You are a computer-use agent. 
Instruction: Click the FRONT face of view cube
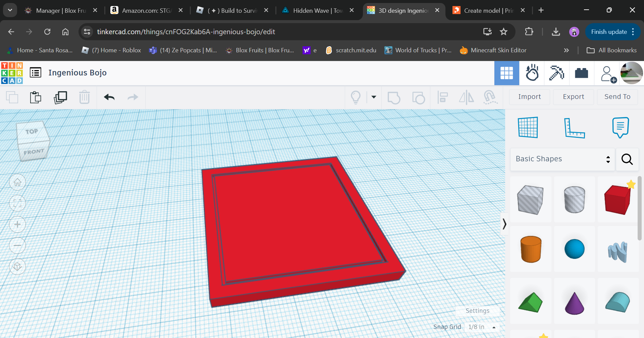pyautogui.click(x=34, y=152)
